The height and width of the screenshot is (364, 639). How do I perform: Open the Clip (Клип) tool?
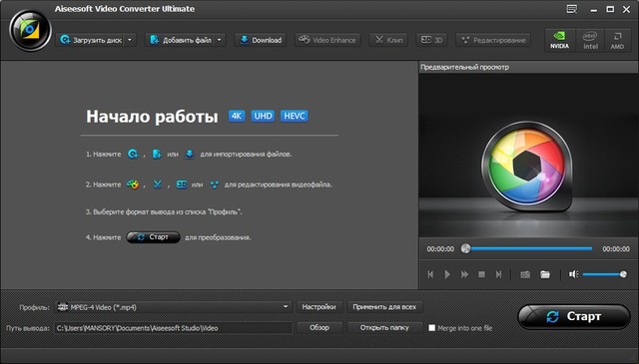[x=388, y=40]
